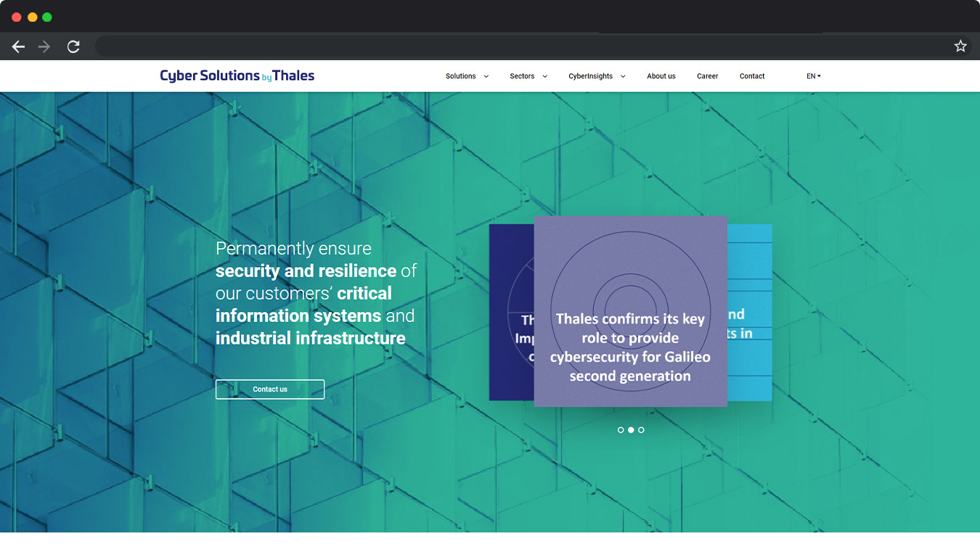This screenshot has width=980, height=552.
Task: Select the first carousel dot
Action: tap(621, 430)
